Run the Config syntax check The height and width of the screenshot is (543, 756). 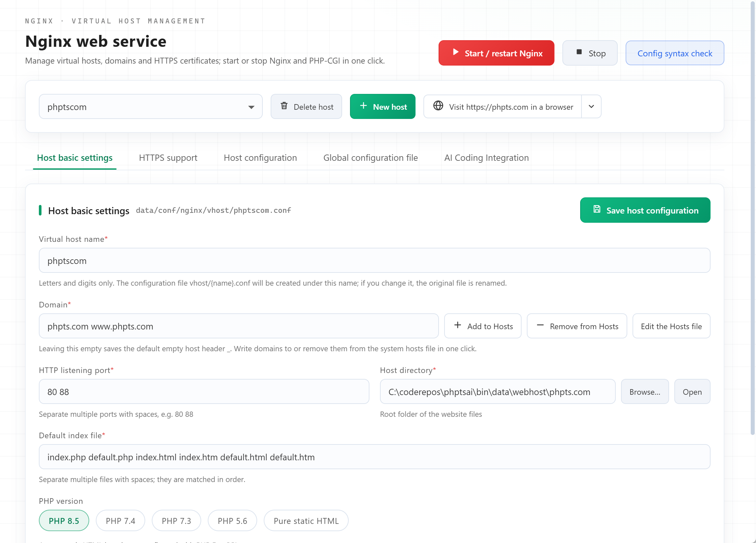pyautogui.click(x=675, y=53)
